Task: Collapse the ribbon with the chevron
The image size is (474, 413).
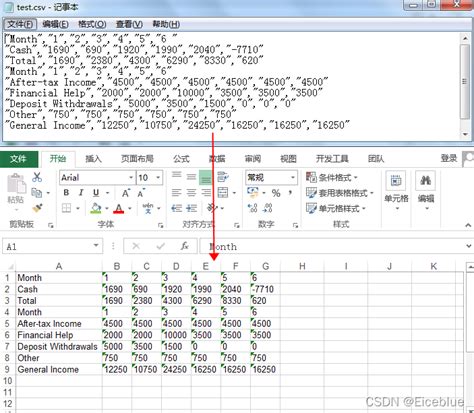Action: pos(468,225)
